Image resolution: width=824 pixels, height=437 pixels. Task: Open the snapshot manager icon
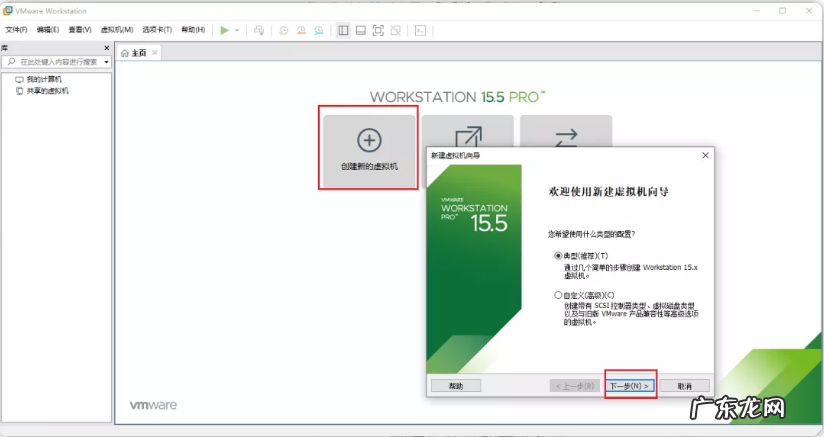point(318,30)
